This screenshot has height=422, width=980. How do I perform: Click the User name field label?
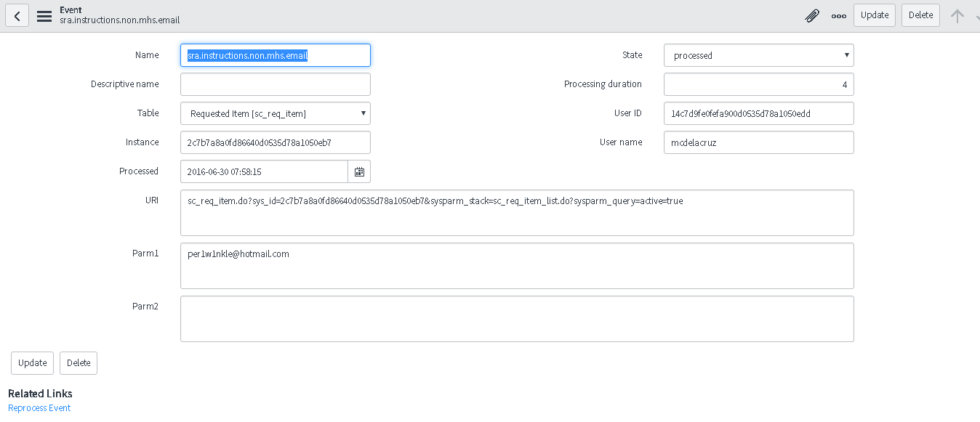[x=621, y=142]
